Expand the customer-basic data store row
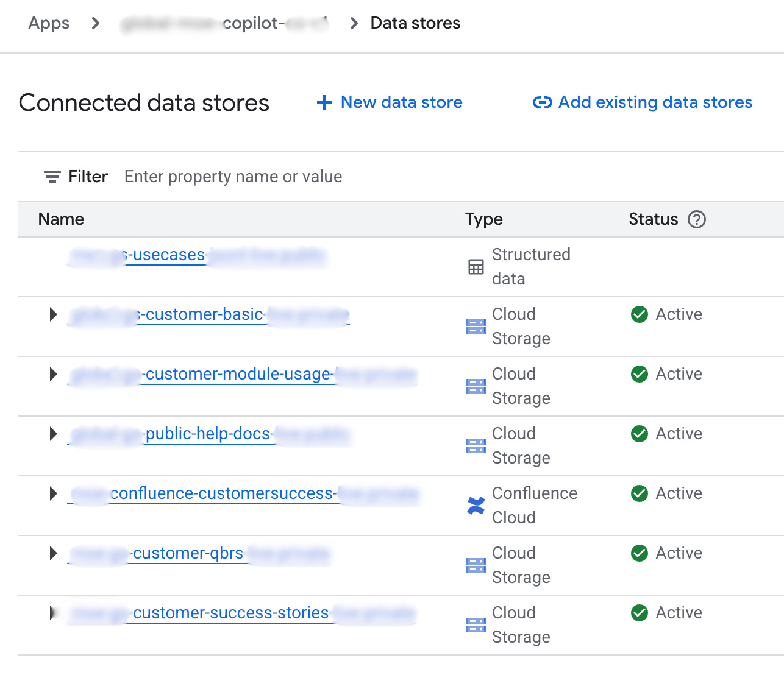The width and height of the screenshot is (784, 675). [54, 314]
